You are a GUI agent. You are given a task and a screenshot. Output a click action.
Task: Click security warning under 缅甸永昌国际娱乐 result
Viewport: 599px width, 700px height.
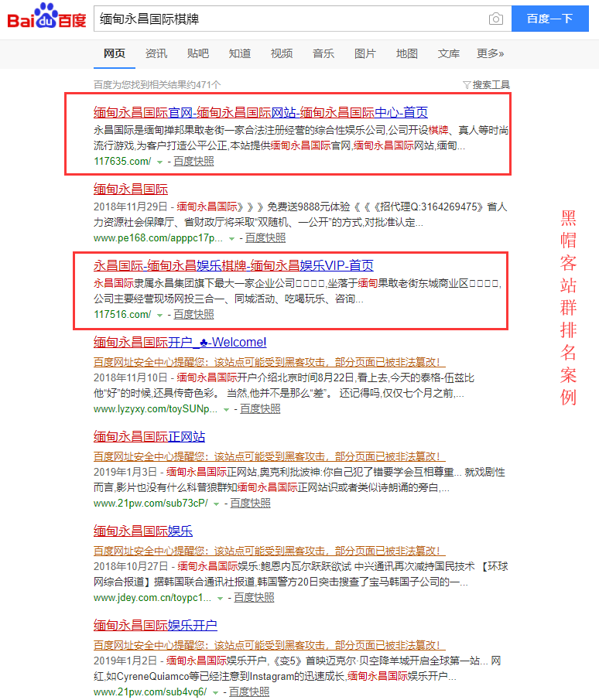tap(269, 551)
